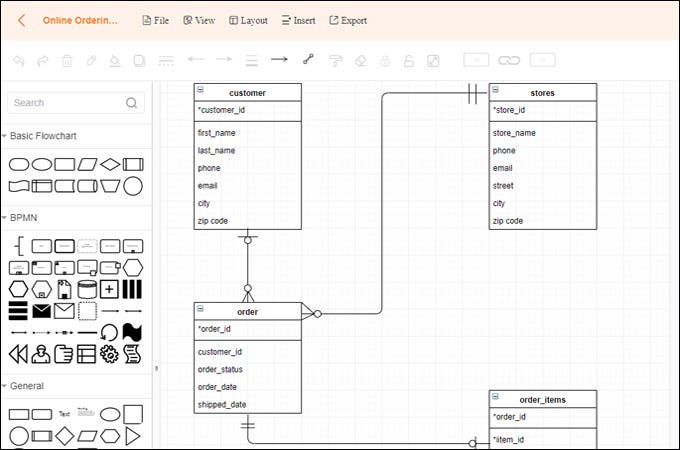Open the Insert menu
The image size is (680, 450).
pos(298,20)
